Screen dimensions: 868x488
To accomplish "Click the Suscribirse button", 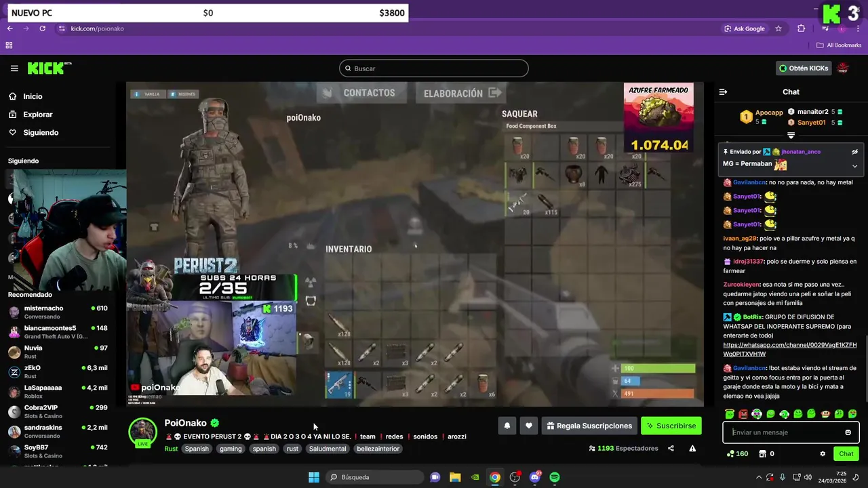I will [x=671, y=426].
